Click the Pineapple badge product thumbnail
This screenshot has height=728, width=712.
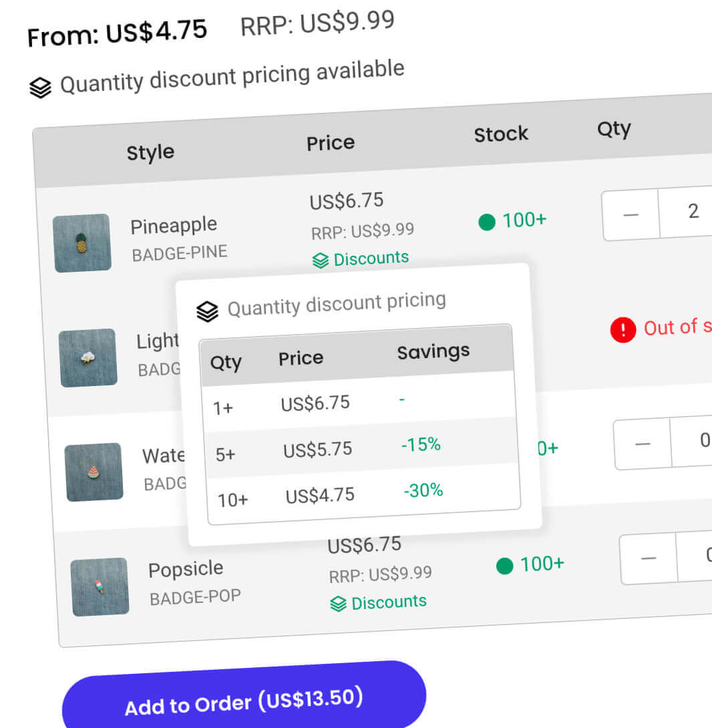tap(81, 242)
